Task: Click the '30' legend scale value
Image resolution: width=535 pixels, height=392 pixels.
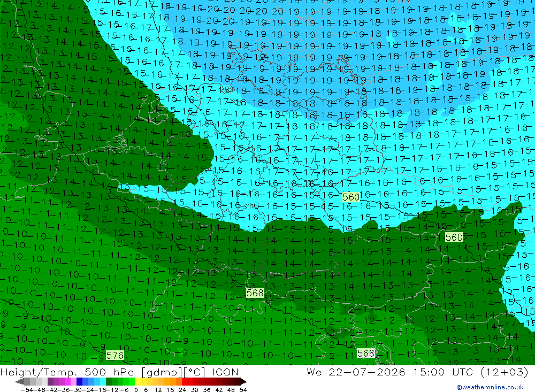Action: tap(195, 390)
